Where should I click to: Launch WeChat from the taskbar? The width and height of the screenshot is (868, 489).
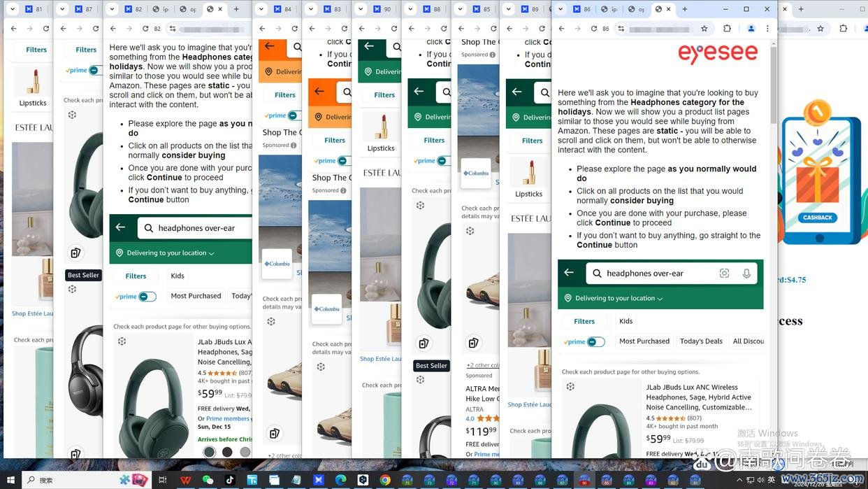[x=208, y=480]
